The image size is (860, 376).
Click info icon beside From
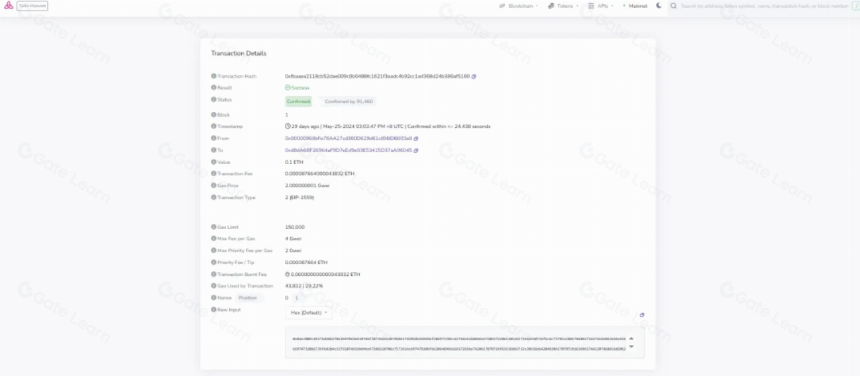(214, 139)
